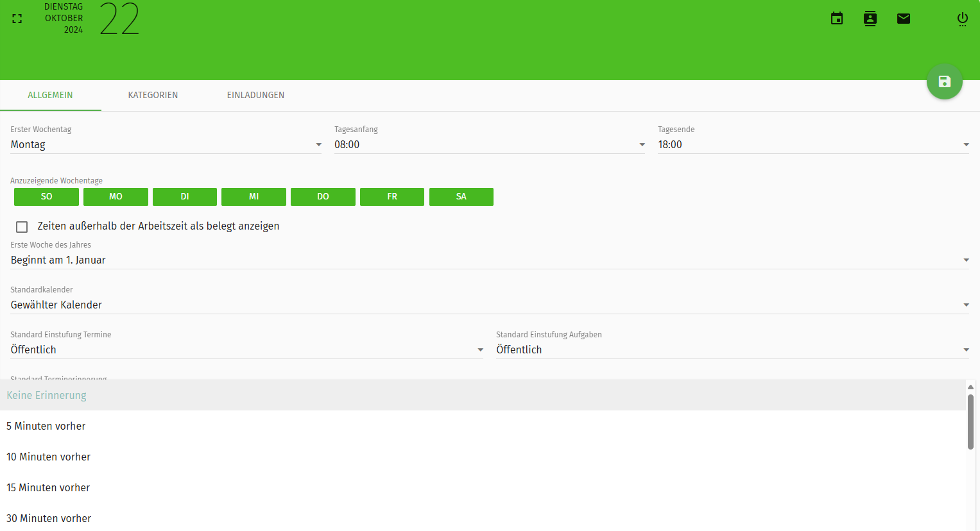Open the mail icon in the top bar
Viewport: 980px width, 531px height.
(x=903, y=18)
